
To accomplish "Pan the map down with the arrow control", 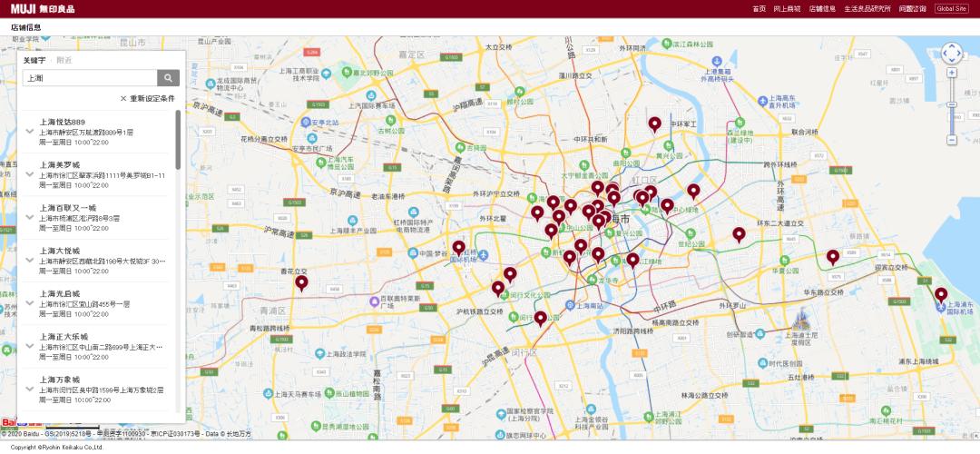I will [951, 61].
